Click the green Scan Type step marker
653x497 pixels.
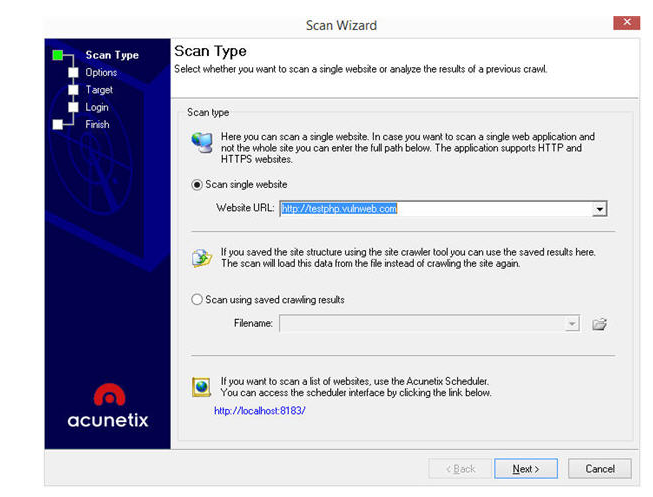(58, 55)
